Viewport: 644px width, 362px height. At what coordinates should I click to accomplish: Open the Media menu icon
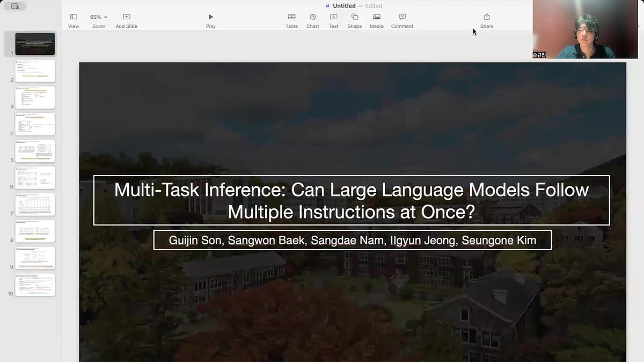click(377, 17)
